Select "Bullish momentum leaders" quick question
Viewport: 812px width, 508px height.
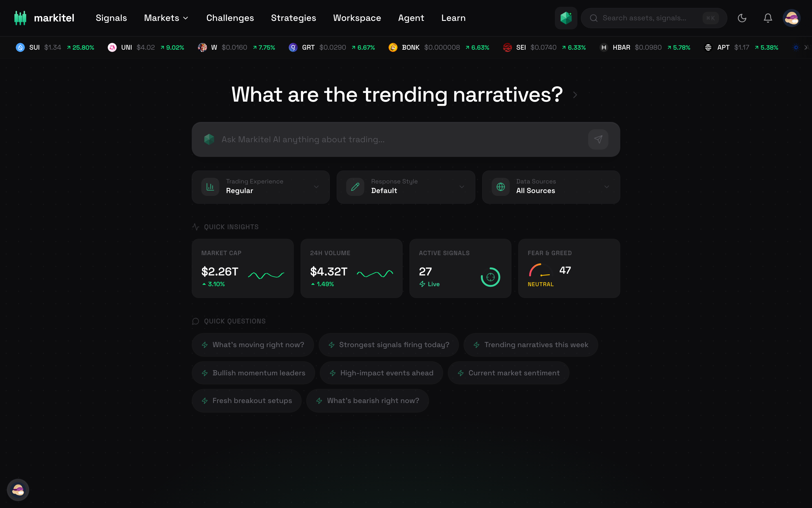(253, 373)
